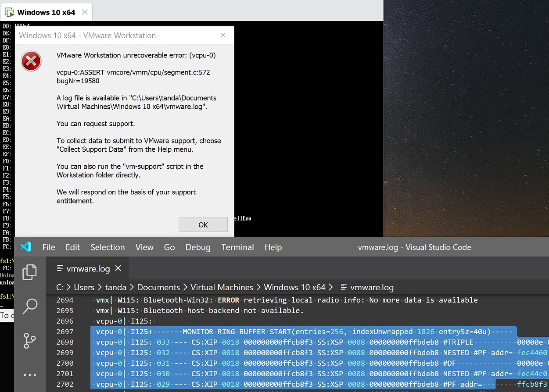549x392 pixels.
Task: Open the Terminal menu
Action: click(x=237, y=247)
